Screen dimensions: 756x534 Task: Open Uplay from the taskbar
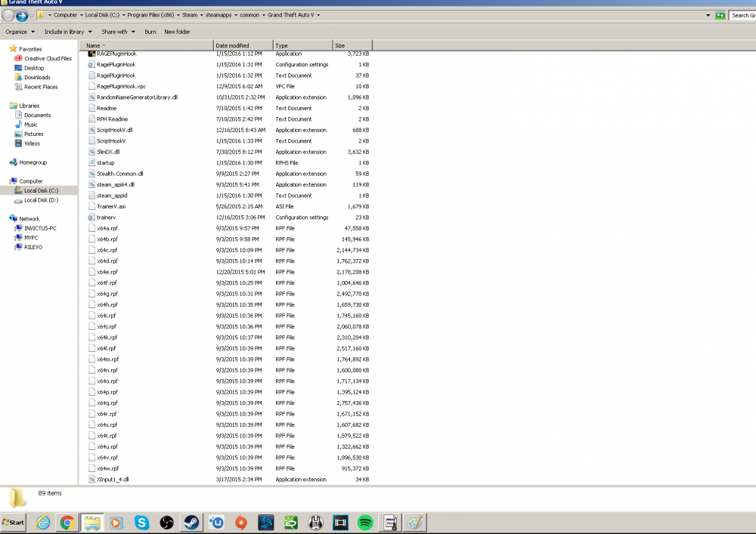coord(216,523)
